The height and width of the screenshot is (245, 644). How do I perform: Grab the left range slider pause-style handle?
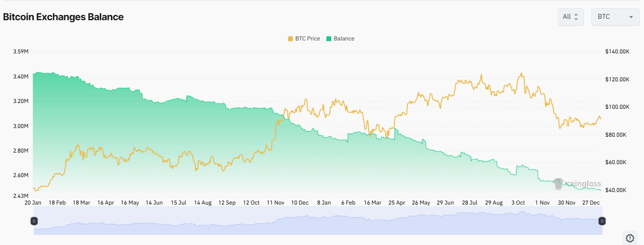point(34,221)
